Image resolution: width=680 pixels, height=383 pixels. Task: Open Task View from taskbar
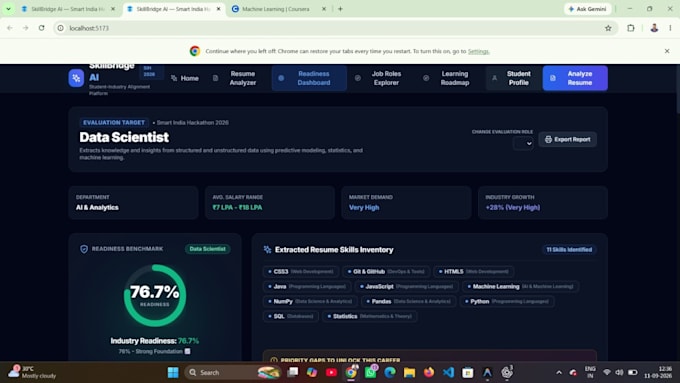293,373
